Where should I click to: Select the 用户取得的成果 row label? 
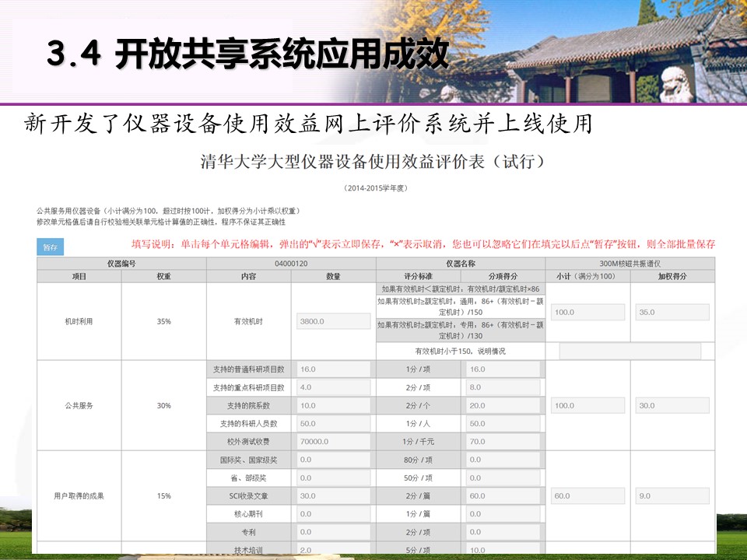click(x=79, y=495)
